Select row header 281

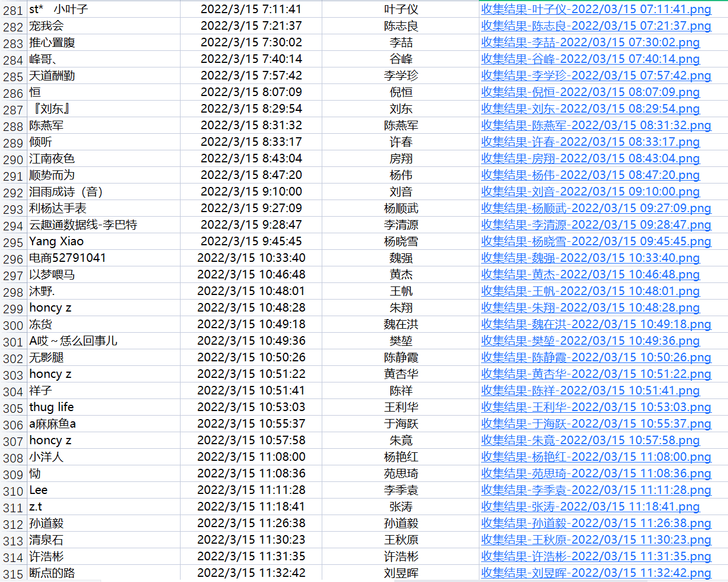(13, 10)
